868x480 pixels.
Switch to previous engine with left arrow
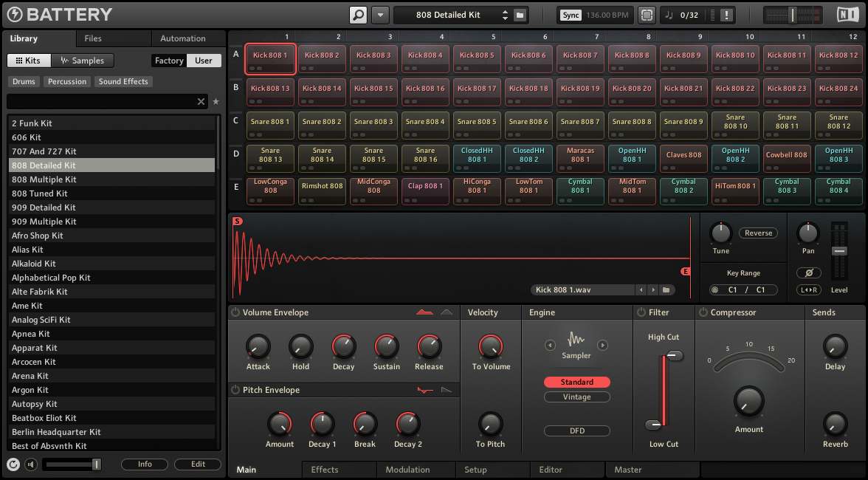coord(550,345)
